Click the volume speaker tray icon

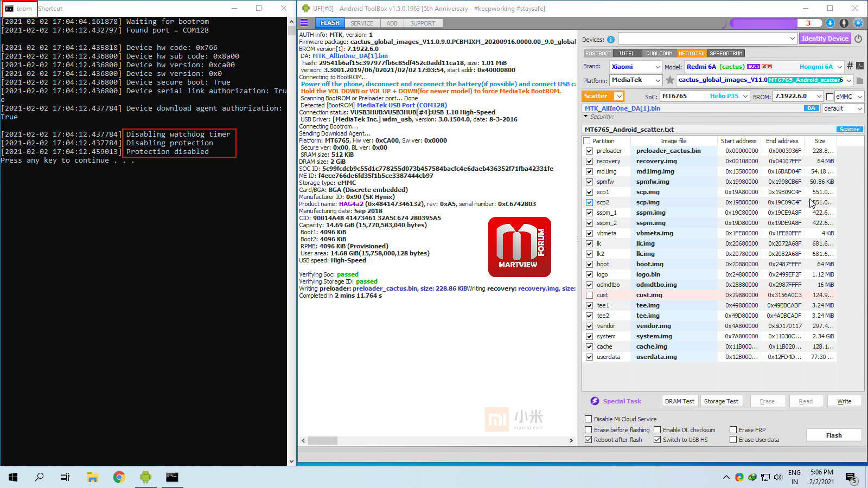[x=778, y=477]
